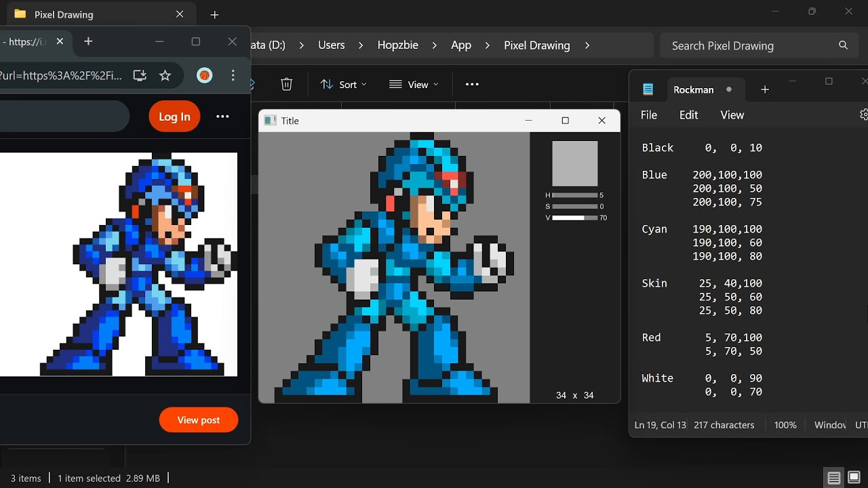Close the Title drawing window
Screen dimensions: 868x488
(x=601, y=121)
